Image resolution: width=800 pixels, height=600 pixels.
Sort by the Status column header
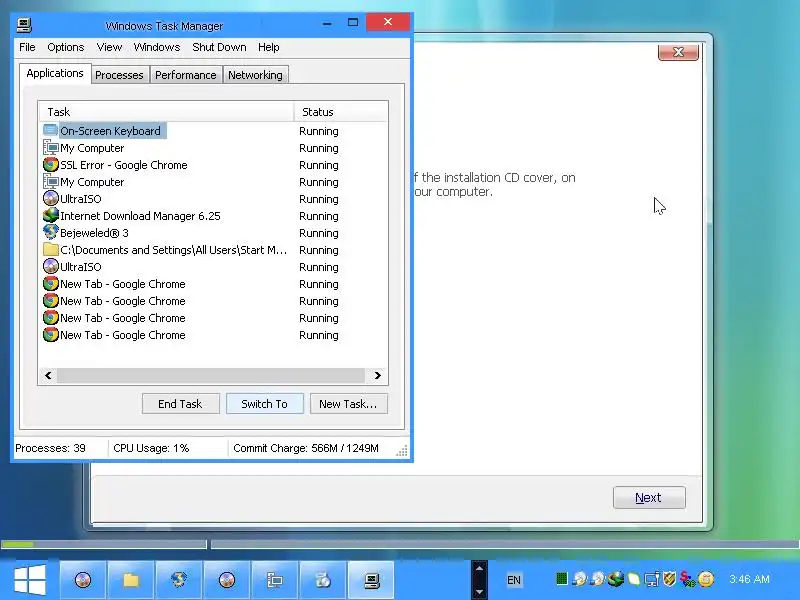point(341,112)
